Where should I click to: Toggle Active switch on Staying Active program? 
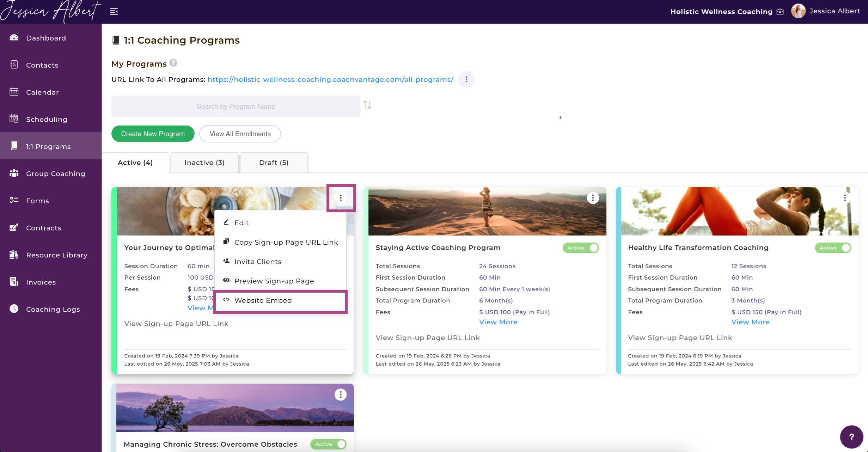(581, 248)
